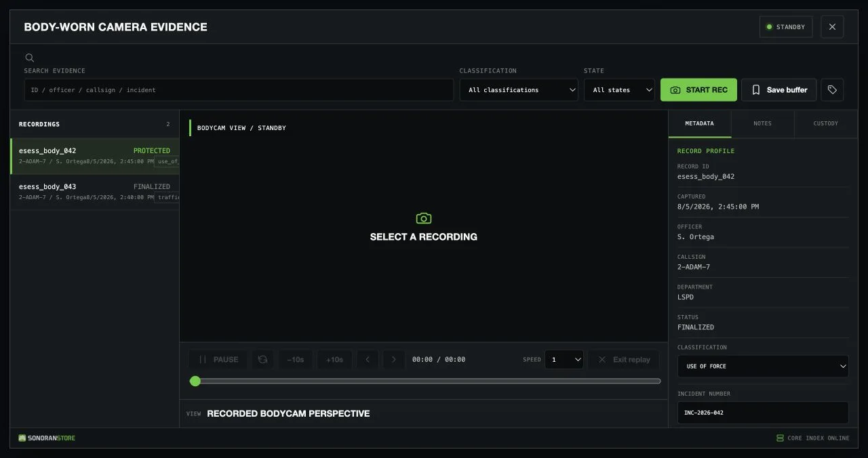Click the camera icon above Select a Recording
The image size is (868, 458).
[x=424, y=218]
